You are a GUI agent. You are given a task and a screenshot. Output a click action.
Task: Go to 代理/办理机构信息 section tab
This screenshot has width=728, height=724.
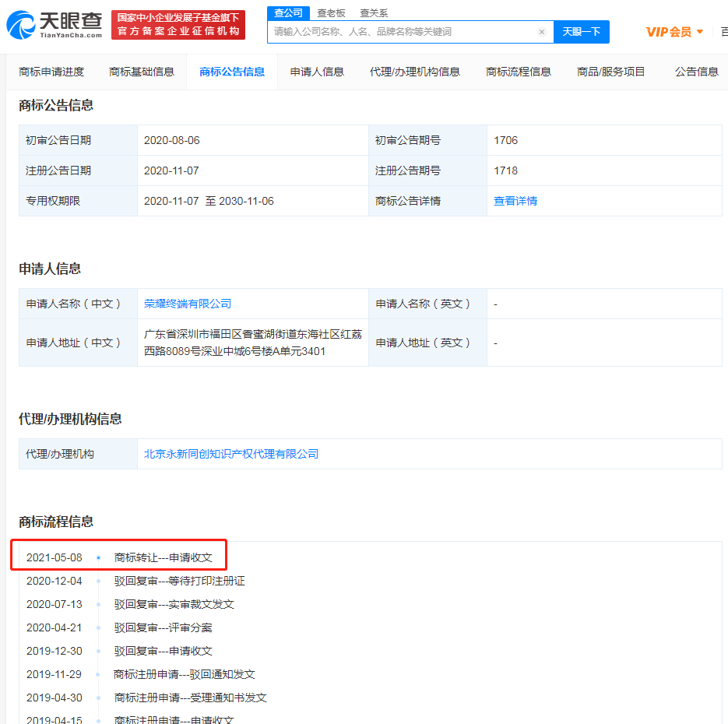(x=414, y=72)
